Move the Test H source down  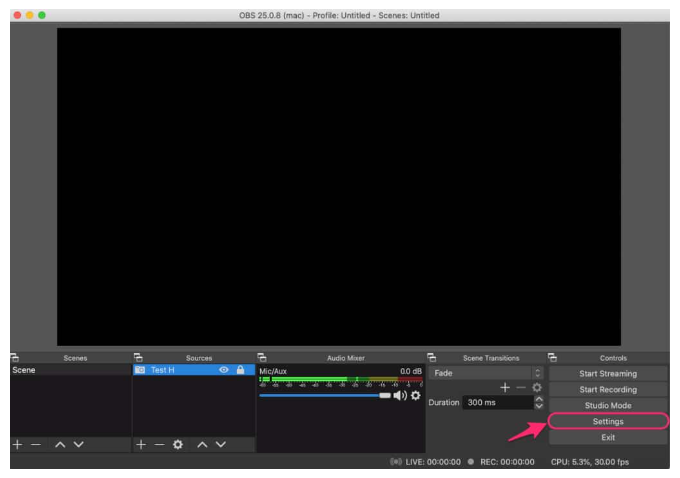tap(221, 445)
